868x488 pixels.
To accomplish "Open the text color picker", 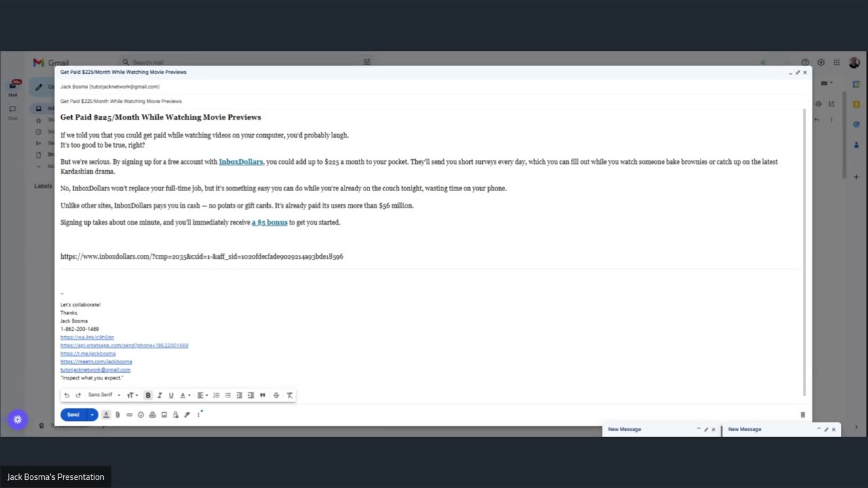I will pos(184,395).
